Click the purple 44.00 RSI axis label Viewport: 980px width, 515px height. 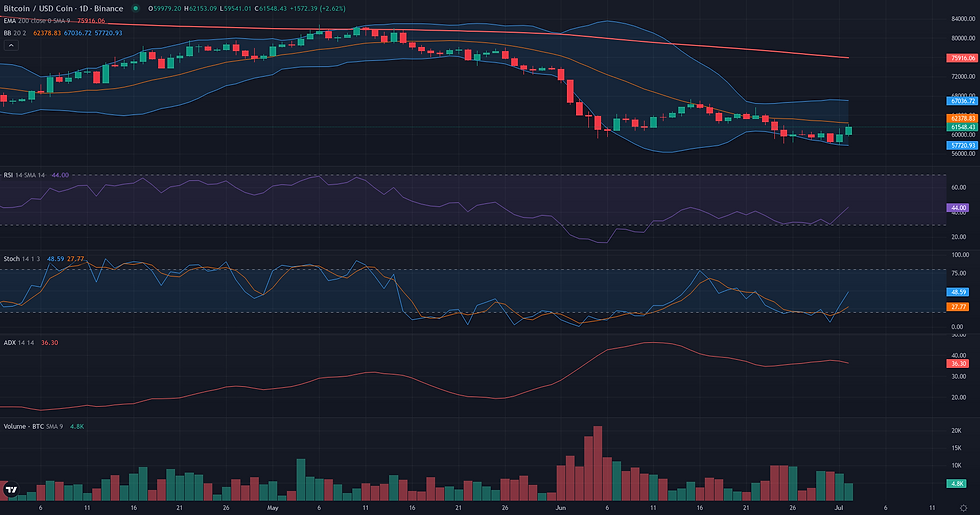tap(958, 208)
